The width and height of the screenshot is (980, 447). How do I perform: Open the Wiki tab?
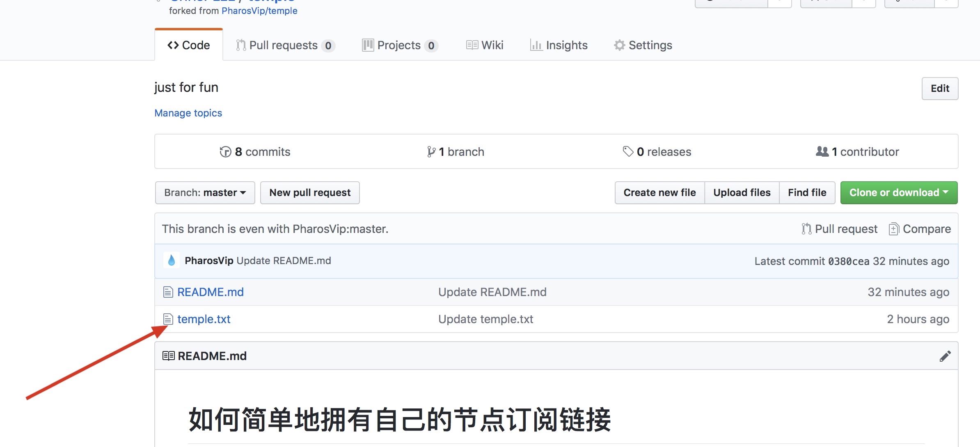(485, 45)
